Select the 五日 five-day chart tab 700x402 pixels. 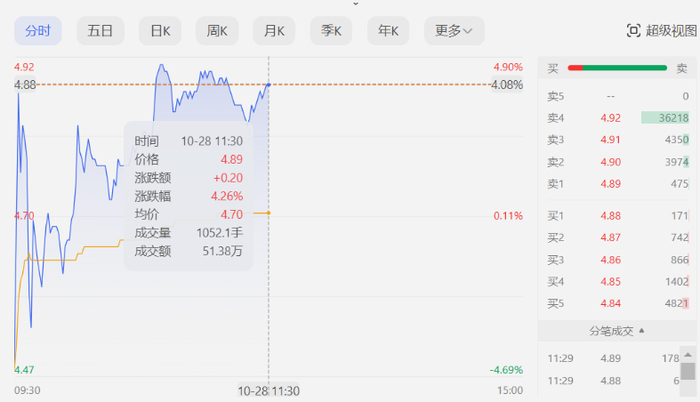coord(100,31)
